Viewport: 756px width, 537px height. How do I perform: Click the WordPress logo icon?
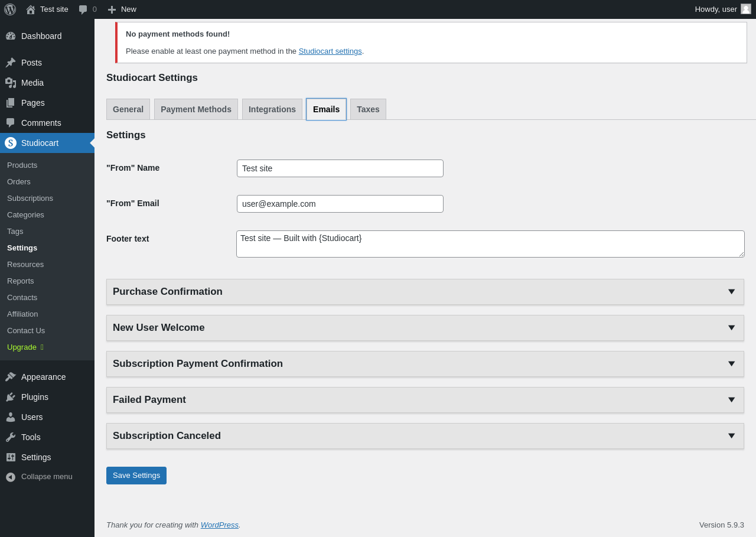10,9
